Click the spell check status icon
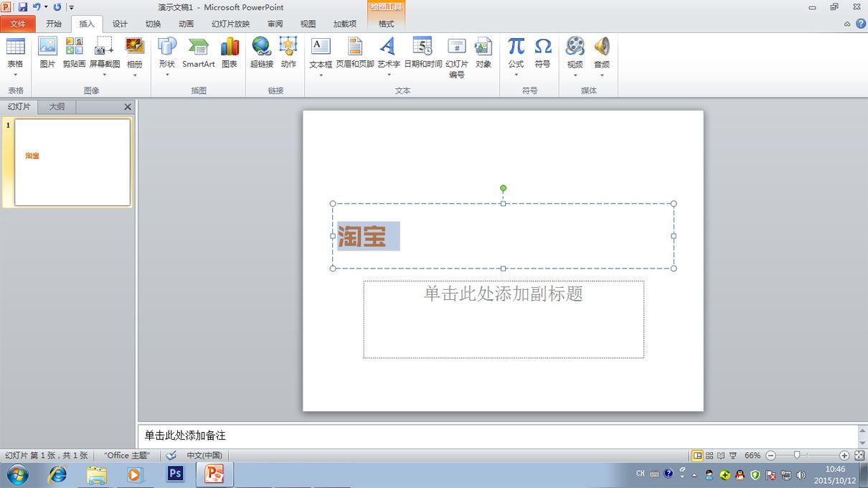This screenshot has height=488, width=868. pos(171,455)
